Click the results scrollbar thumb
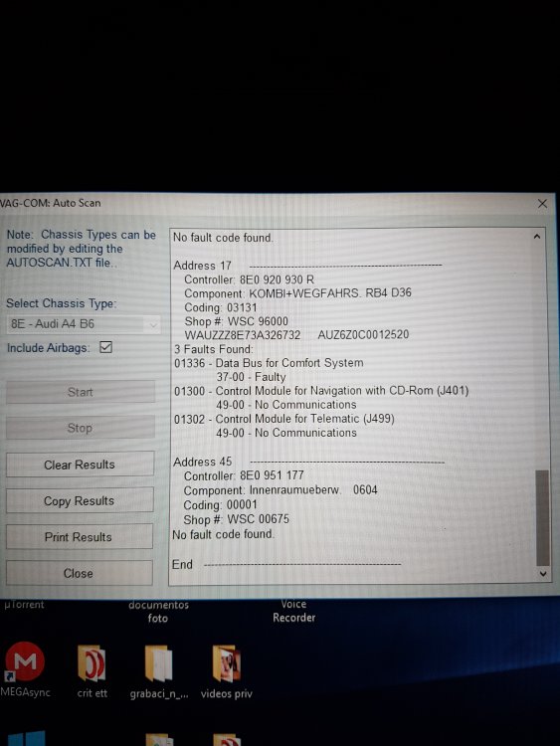Screen dimensions: 560x746 click(542, 517)
